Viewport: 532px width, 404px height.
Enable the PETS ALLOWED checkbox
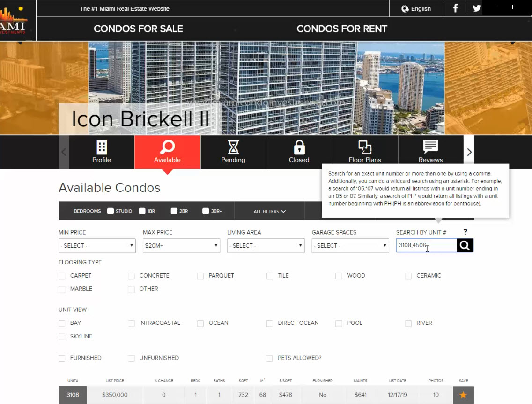pos(269,358)
